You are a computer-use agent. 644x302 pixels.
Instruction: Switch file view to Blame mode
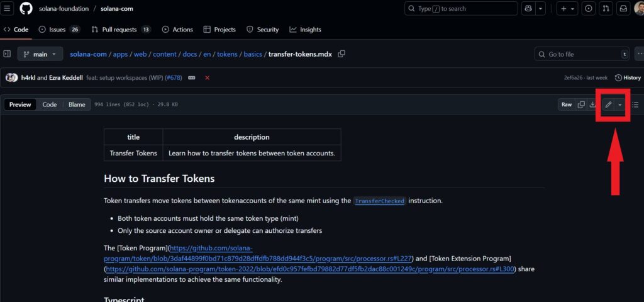tap(77, 104)
